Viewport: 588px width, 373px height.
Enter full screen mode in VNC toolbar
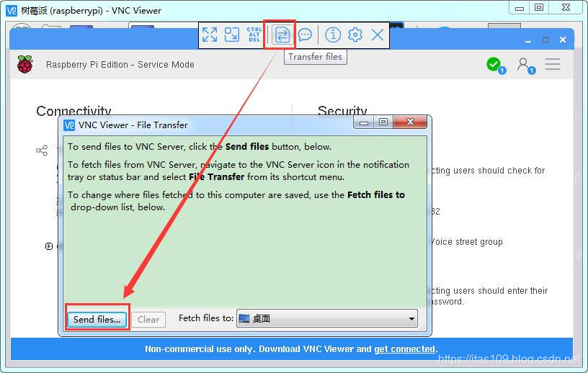tap(210, 35)
